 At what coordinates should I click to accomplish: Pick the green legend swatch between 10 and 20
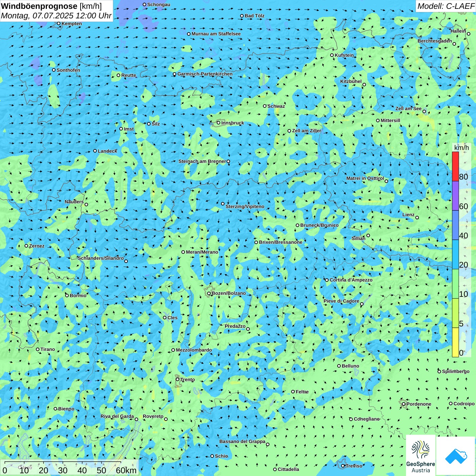(455, 284)
